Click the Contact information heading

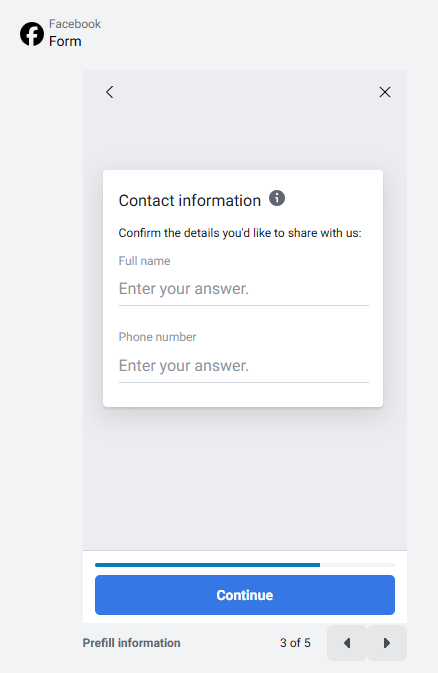click(190, 201)
